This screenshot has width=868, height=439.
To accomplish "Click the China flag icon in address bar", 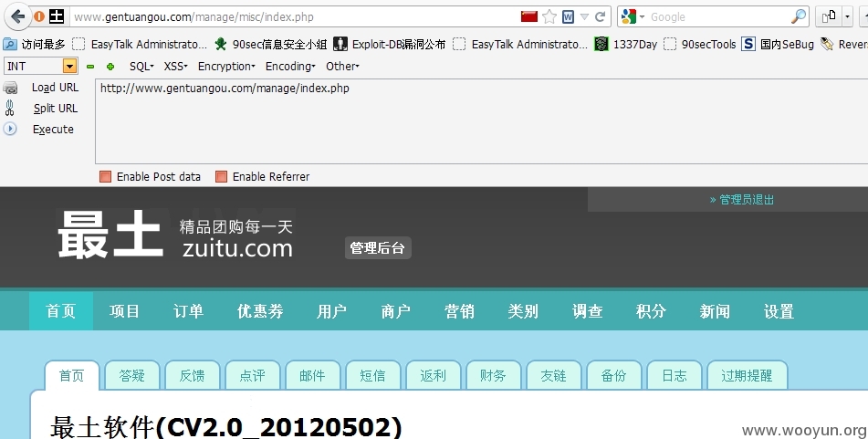I will (529, 16).
